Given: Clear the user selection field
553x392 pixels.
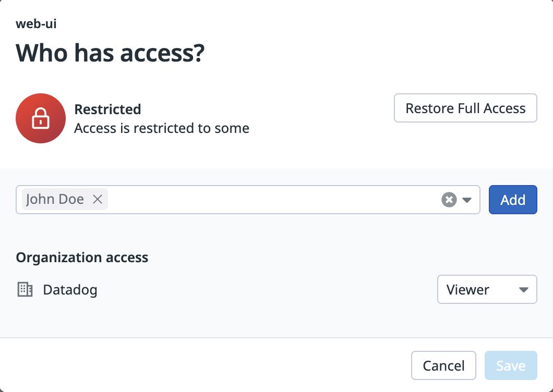Looking at the screenshot, I should tap(449, 200).
